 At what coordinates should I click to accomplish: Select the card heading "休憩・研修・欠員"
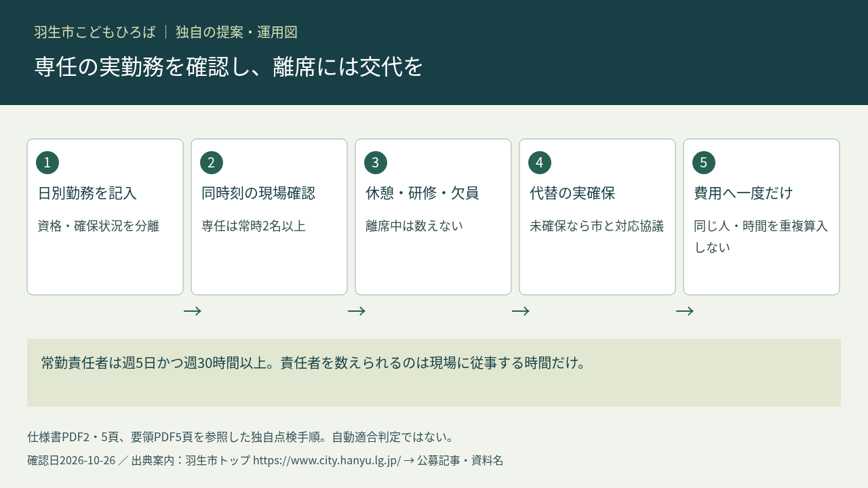click(x=422, y=193)
